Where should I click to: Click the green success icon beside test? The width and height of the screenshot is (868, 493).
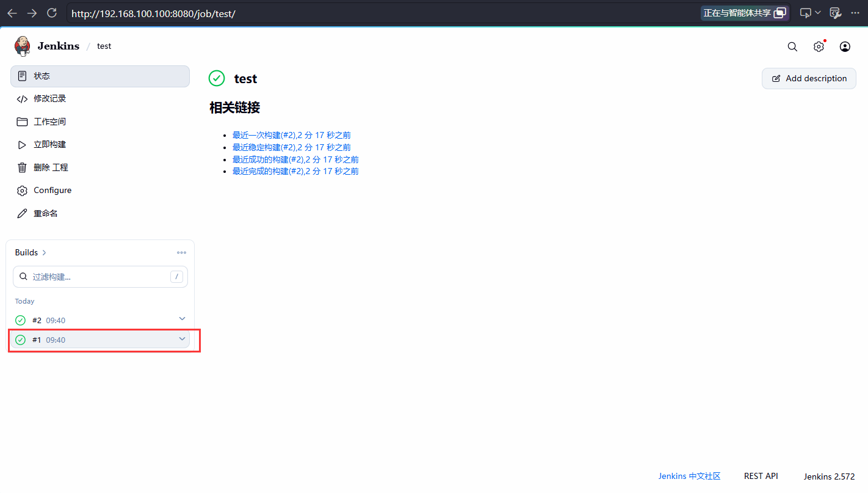217,78
